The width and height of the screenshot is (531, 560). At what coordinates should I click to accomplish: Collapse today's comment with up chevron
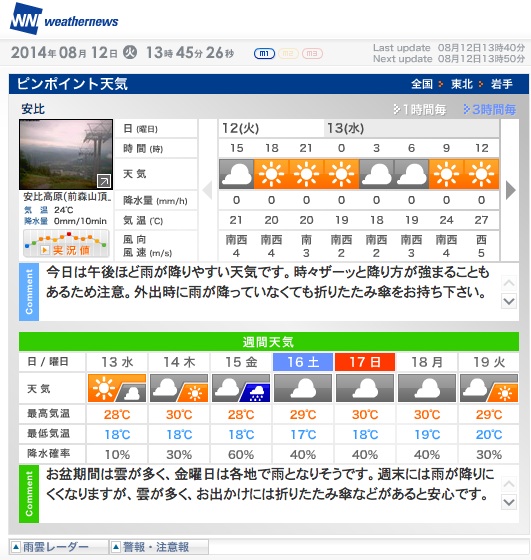[509, 284]
